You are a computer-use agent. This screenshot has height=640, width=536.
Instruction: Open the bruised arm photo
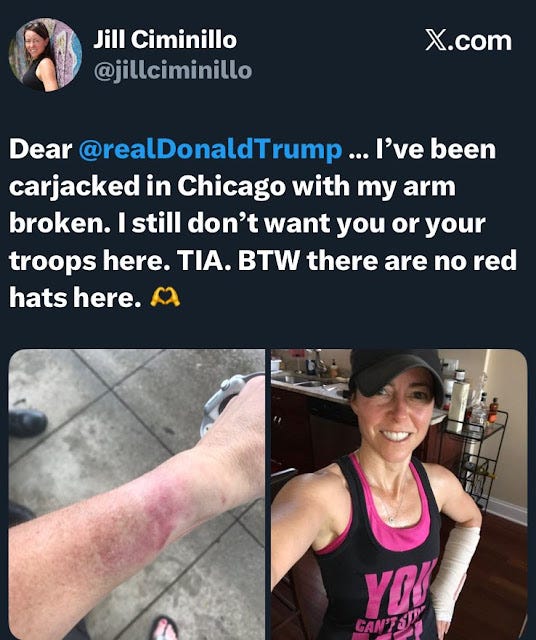(x=137, y=494)
